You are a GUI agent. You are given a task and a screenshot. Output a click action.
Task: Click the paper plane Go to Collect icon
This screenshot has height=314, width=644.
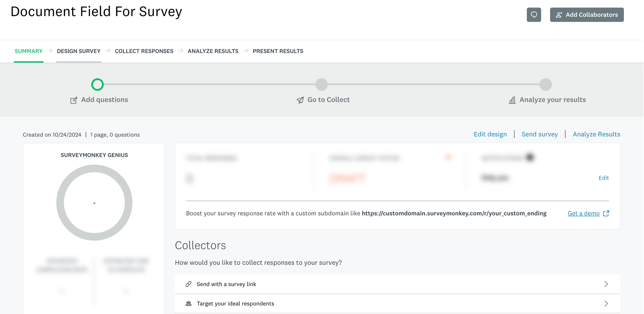[300, 100]
